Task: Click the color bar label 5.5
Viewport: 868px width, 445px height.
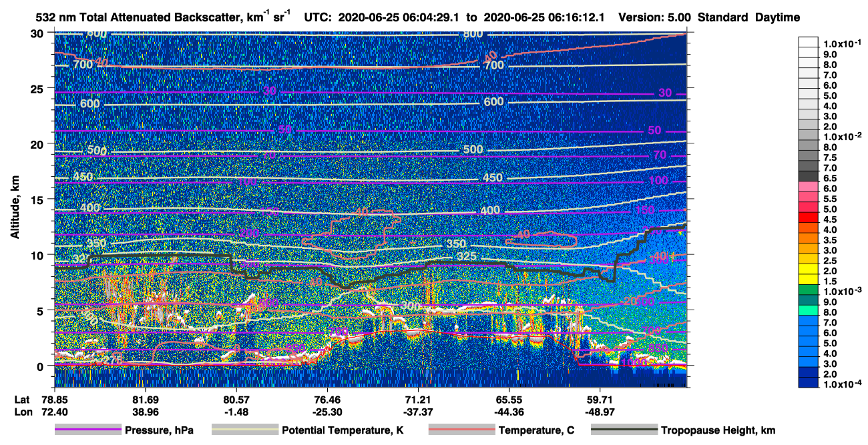Action: tap(831, 199)
